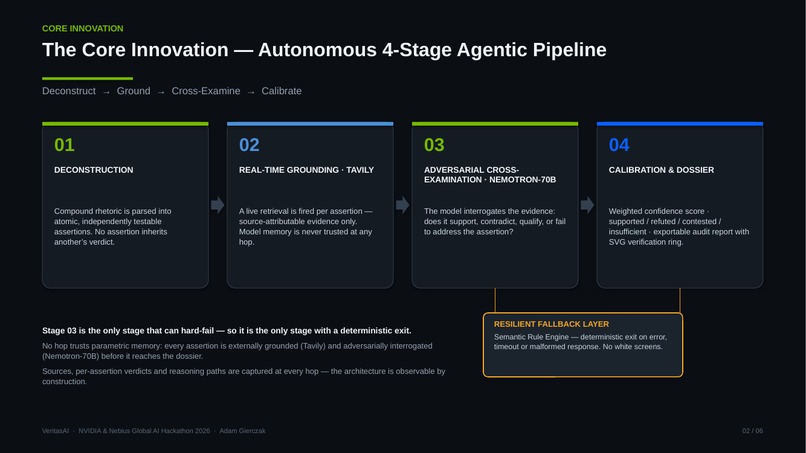Image resolution: width=806 pixels, height=453 pixels.
Task: Click the stage number '01'
Action: (x=64, y=145)
